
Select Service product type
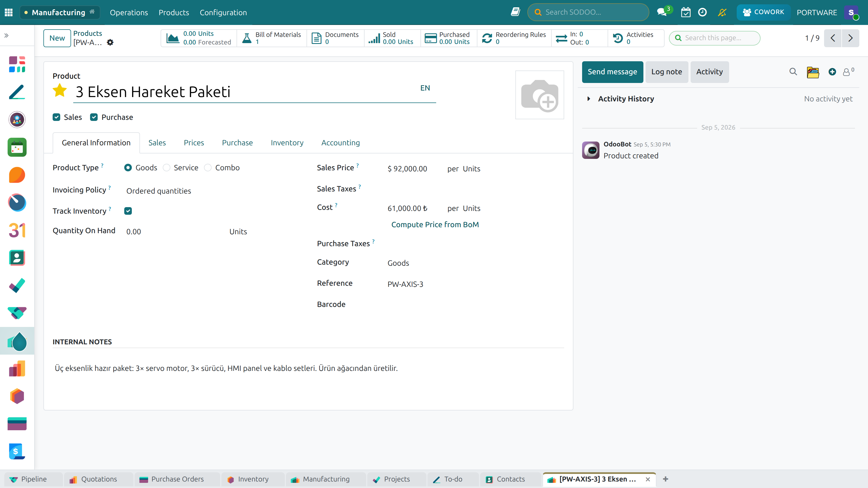(167, 168)
